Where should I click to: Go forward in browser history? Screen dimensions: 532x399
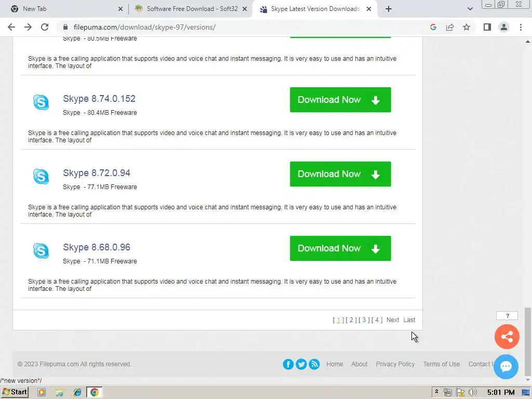(x=28, y=27)
